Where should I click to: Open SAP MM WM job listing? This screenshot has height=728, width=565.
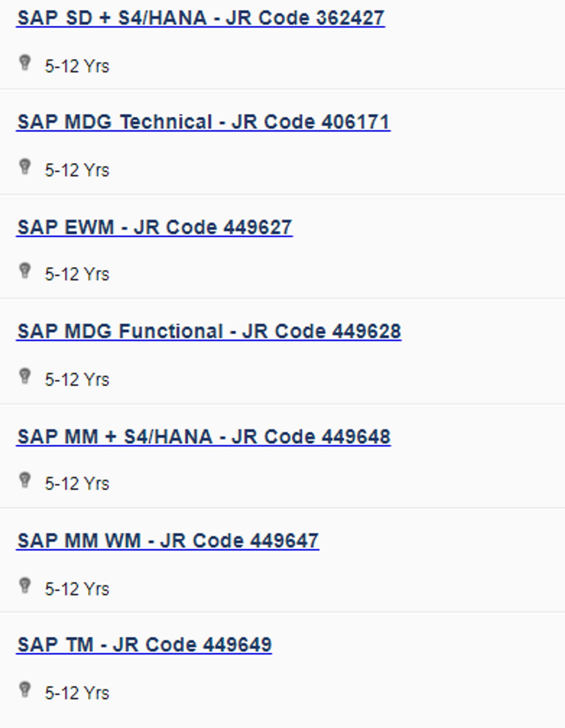pos(168,541)
